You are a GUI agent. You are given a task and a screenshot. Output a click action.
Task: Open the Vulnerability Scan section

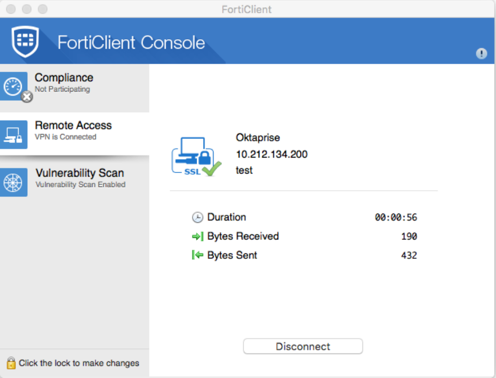click(x=74, y=182)
